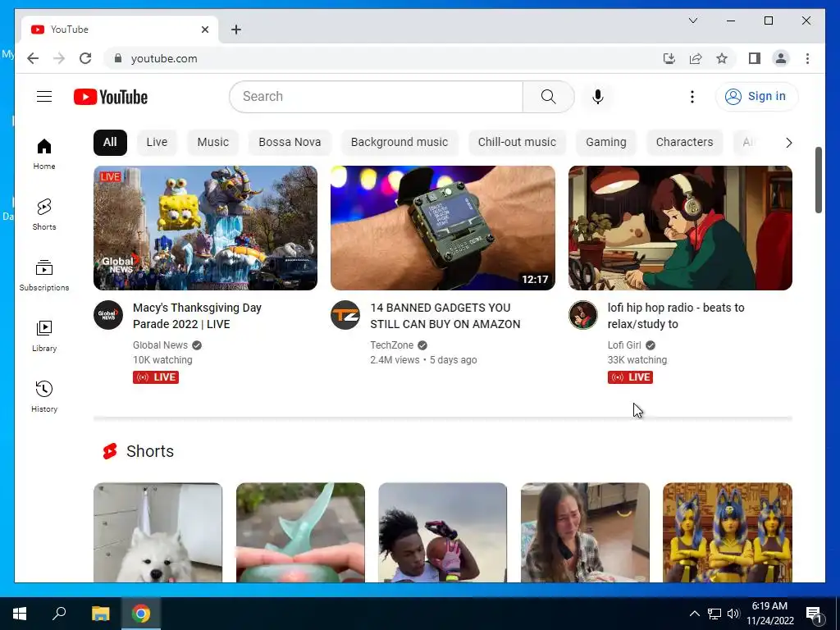Open Chrome three-dot menu
Screen dimensions: 840x630
point(807,58)
